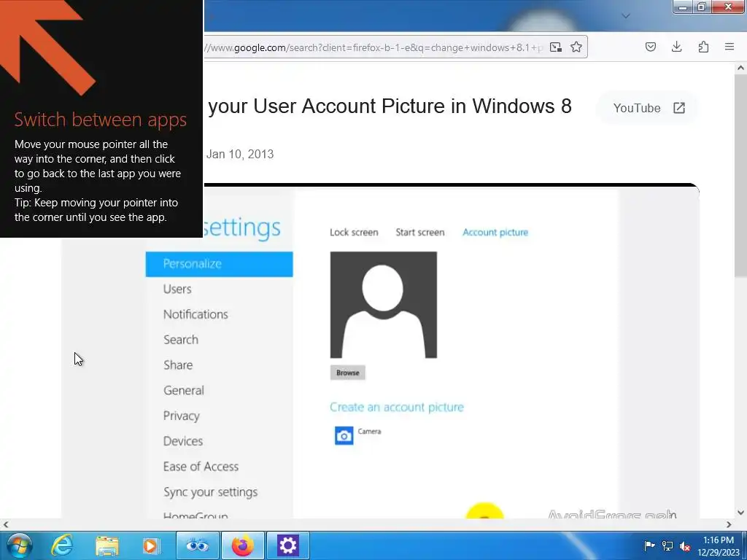Click the Browse button under account picture
The width and height of the screenshot is (747, 560).
348,373
